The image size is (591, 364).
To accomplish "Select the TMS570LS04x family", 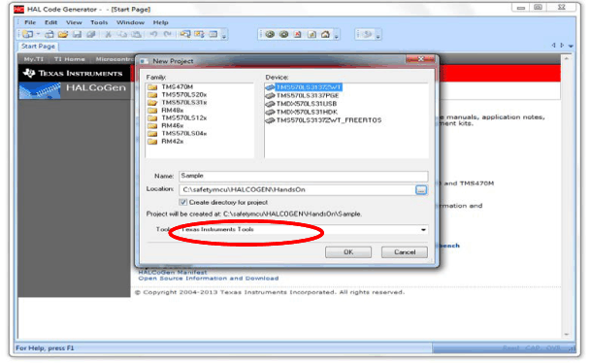I will tap(184, 134).
